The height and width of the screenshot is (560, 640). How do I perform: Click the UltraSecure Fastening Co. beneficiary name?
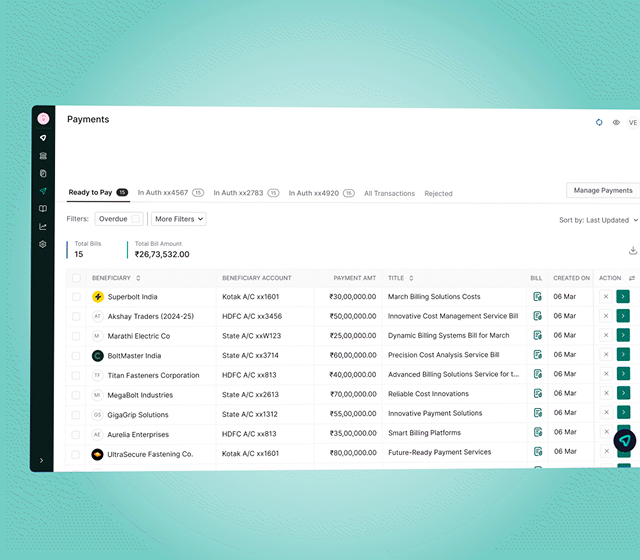(150, 454)
